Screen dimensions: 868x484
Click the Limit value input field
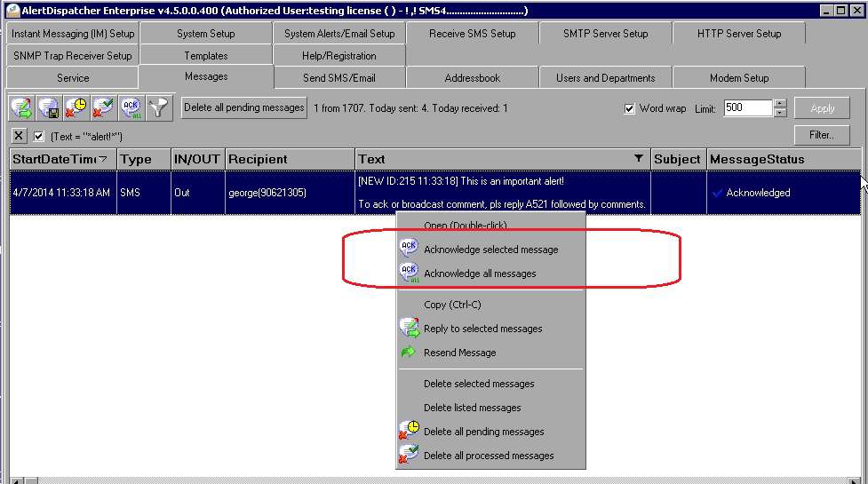(748, 107)
